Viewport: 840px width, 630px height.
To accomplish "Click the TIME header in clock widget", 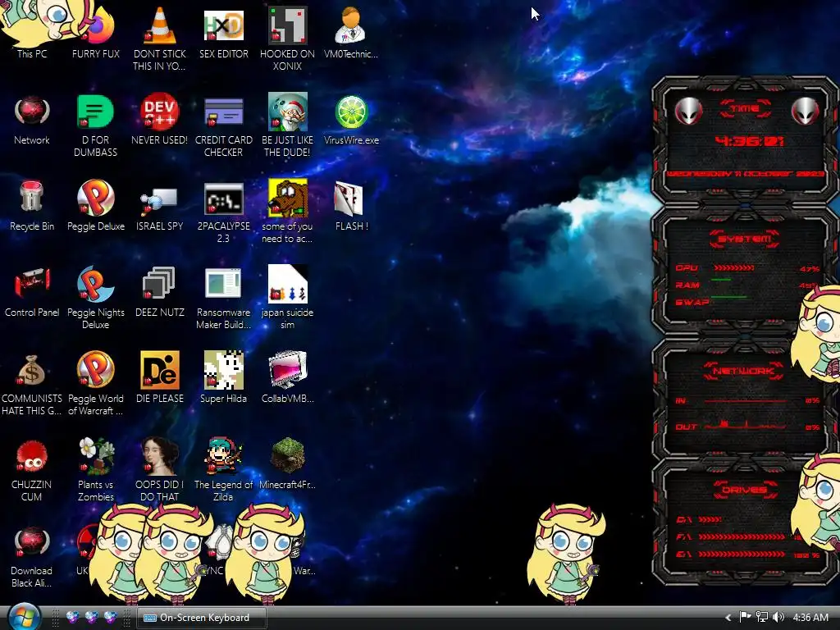I will (x=745, y=109).
